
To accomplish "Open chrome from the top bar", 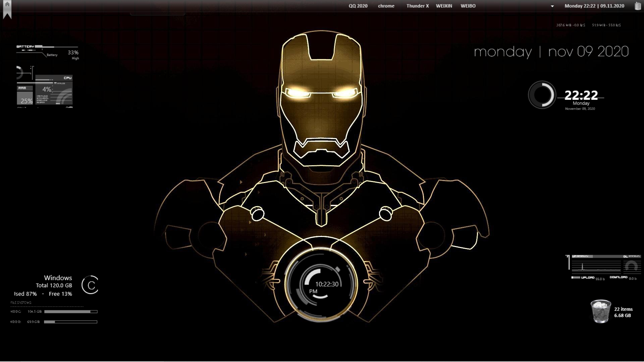I will pos(386,6).
